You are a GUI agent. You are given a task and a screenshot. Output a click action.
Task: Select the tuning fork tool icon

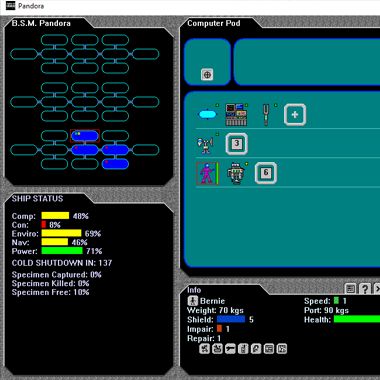click(x=266, y=115)
